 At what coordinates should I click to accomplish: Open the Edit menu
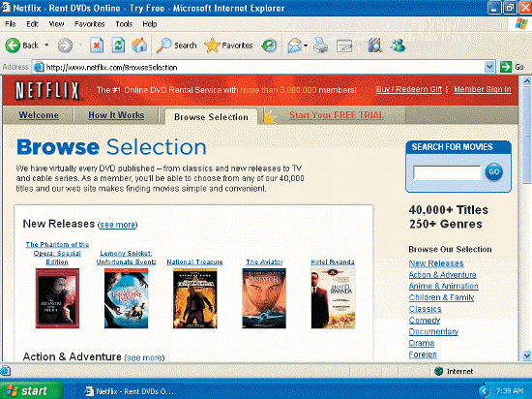(x=32, y=24)
